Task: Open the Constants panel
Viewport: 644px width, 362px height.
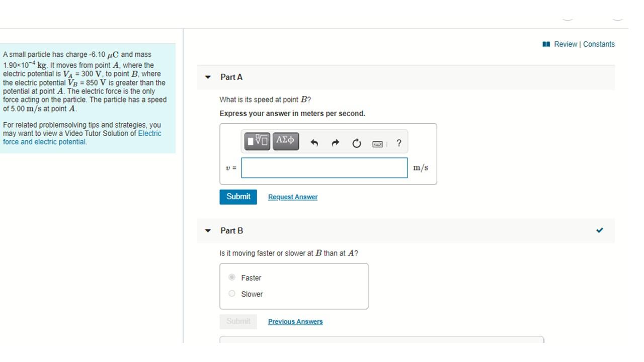Action: pyautogui.click(x=599, y=44)
